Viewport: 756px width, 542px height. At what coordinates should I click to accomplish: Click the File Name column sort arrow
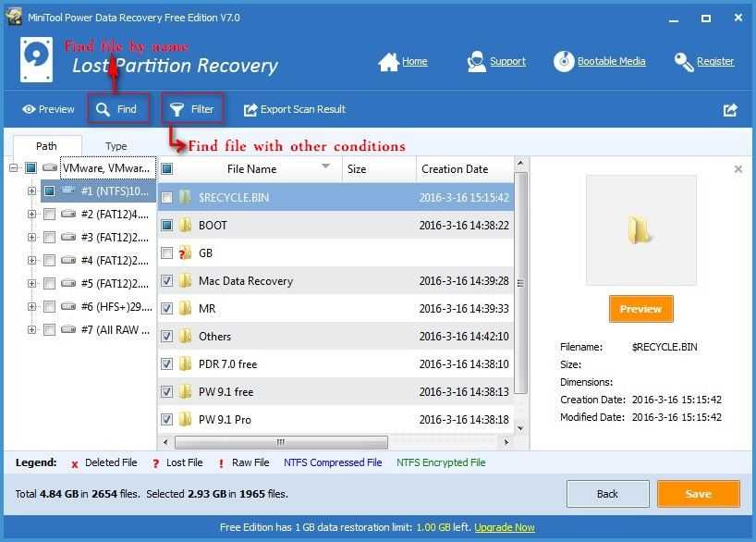click(x=326, y=166)
